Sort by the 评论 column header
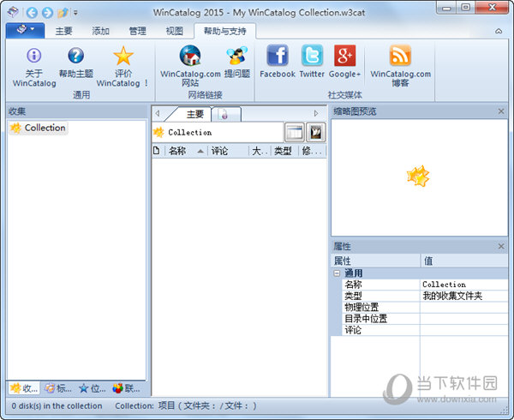 coord(228,151)
